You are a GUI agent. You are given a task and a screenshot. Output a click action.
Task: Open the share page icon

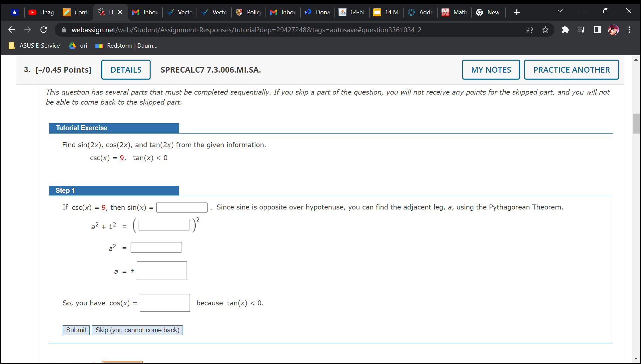tap(529, 30)
